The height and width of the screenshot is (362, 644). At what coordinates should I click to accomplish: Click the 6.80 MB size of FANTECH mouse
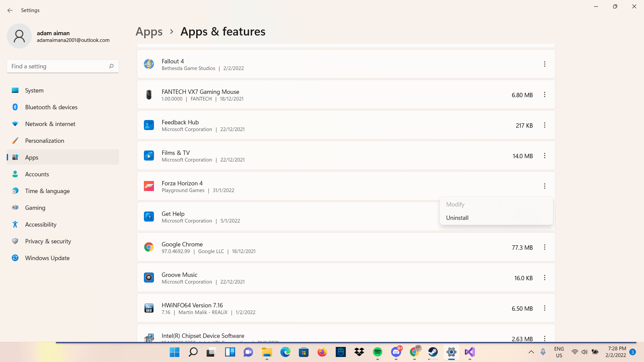[x=522, y=95]
